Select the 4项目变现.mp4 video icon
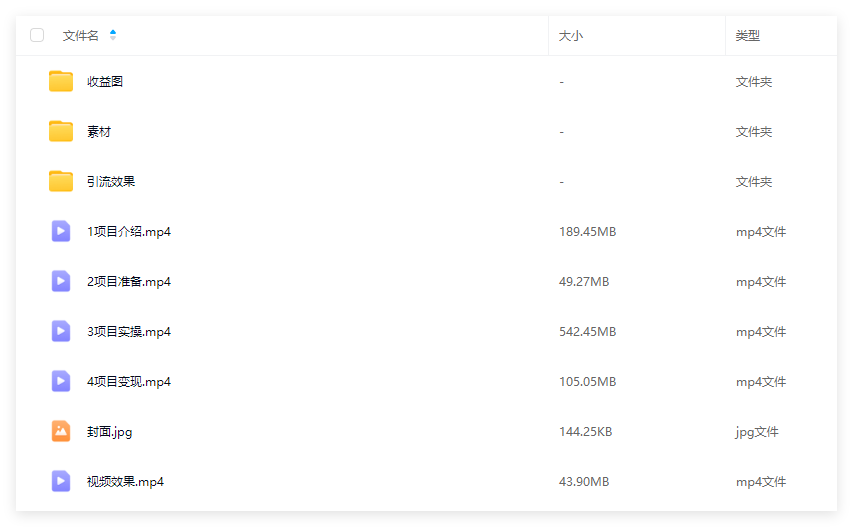This screenshot has width=853, height=527. [x=61, y=381]
